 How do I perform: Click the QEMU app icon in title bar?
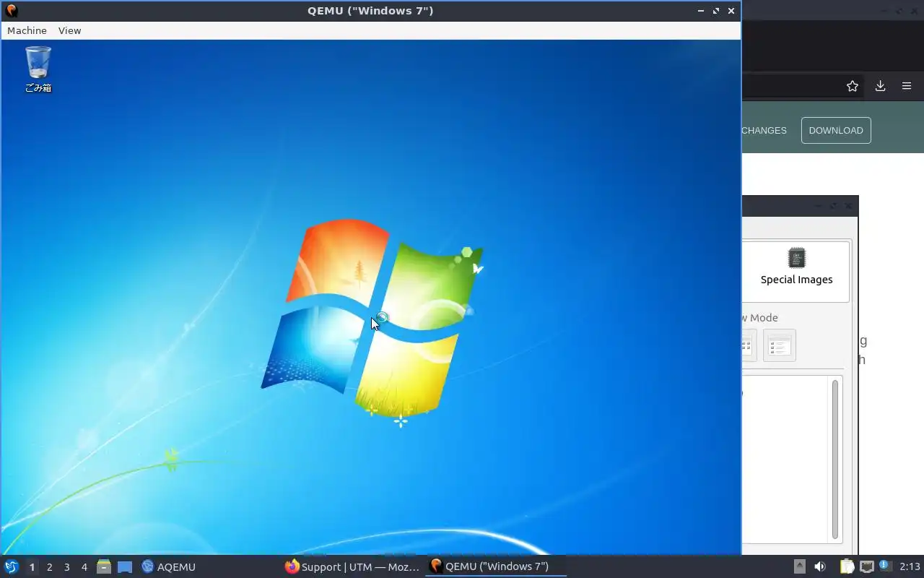(x=12, y=11)
